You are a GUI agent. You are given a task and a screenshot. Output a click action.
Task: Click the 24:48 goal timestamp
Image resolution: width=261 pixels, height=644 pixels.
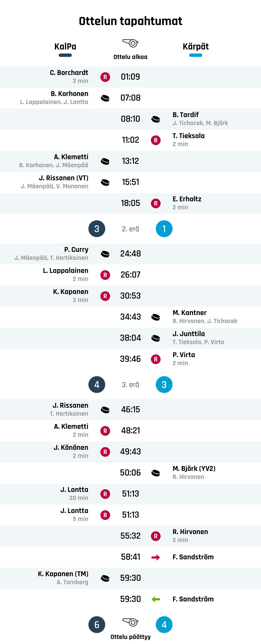click(130, 254)
